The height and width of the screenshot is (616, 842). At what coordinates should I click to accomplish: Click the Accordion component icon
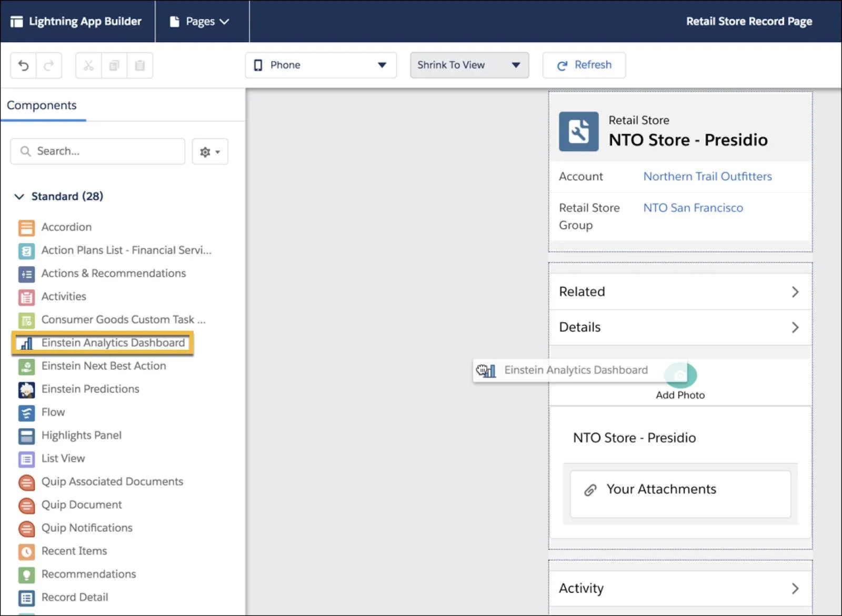coord(26,228)
